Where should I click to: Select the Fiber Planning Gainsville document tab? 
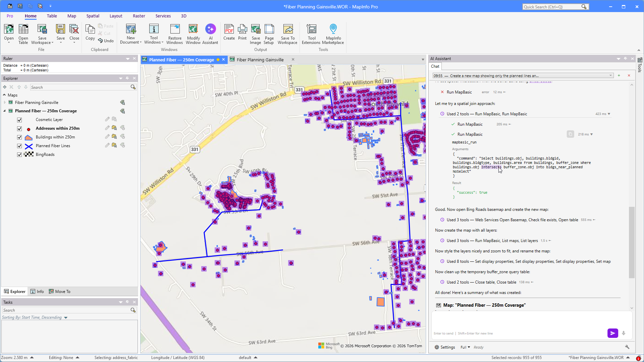260,60
